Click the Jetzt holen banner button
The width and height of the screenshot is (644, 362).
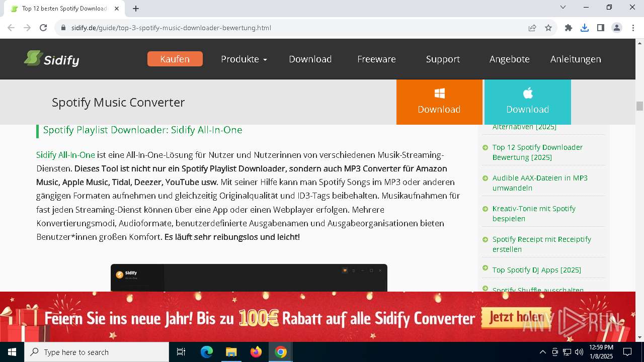tap(516, 317)
